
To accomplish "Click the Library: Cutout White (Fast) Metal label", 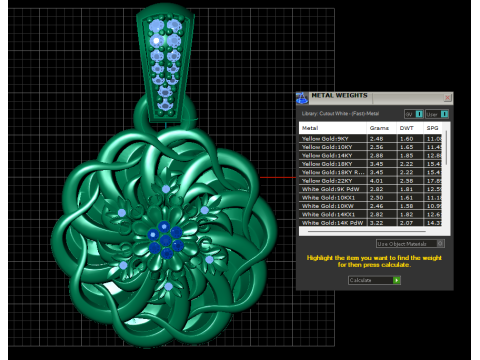I will pos(340,114).
